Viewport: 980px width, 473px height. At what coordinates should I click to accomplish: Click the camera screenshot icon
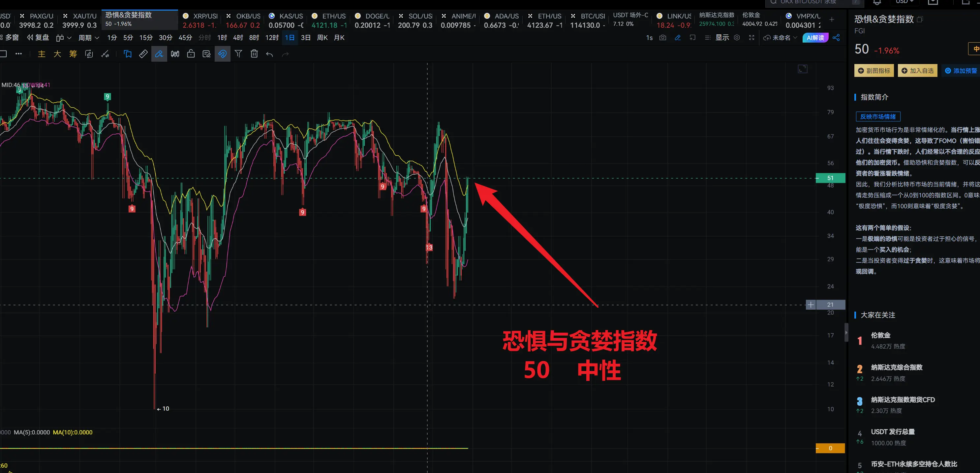click(663, 38)
